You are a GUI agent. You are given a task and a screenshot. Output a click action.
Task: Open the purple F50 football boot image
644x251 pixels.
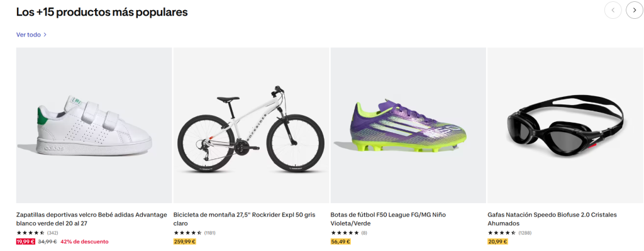pos(408,125)
